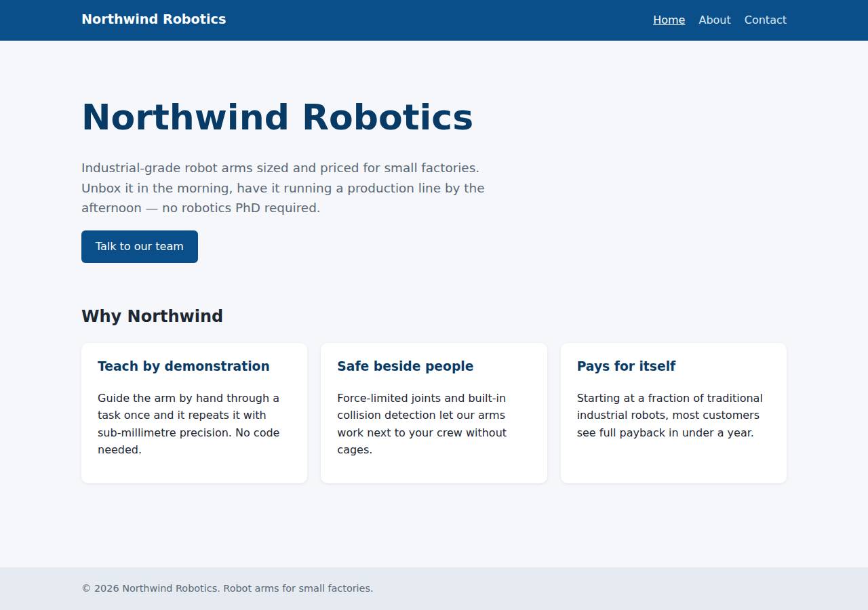Click the Why Northwind section heading
The width and height of the screenshot is (868, 610).
point(152,317)
